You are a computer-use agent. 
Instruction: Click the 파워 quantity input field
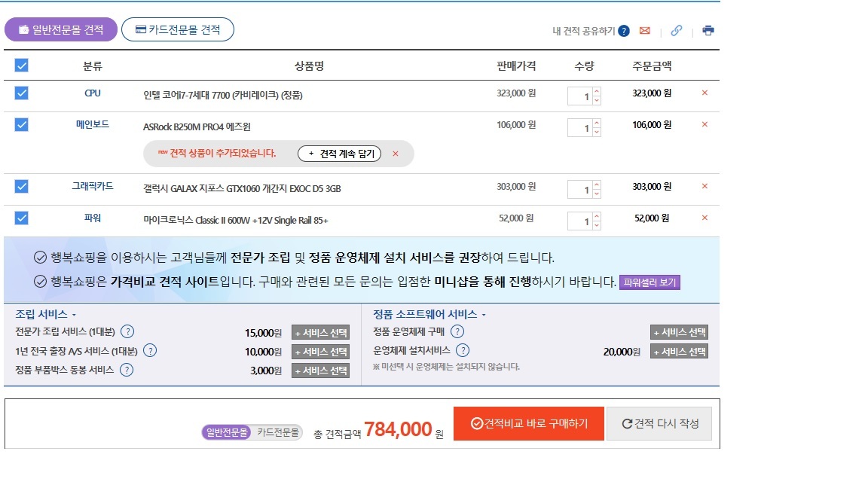pos(579,221)
